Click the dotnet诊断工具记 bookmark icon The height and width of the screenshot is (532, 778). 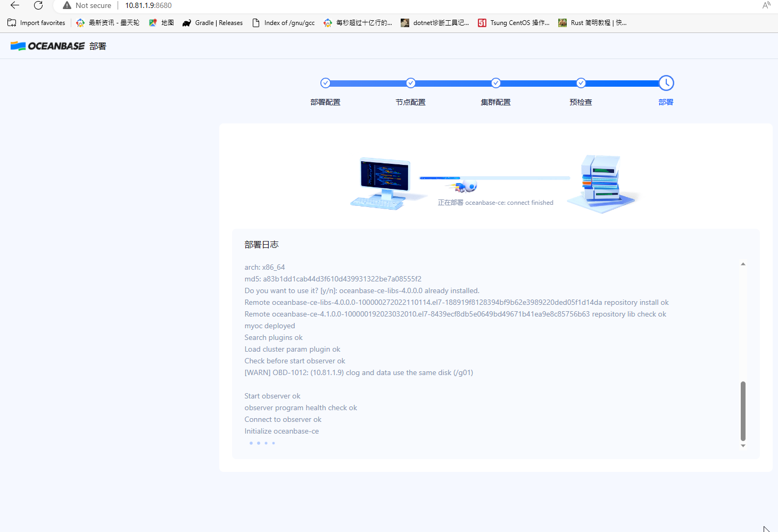point(405,23)
